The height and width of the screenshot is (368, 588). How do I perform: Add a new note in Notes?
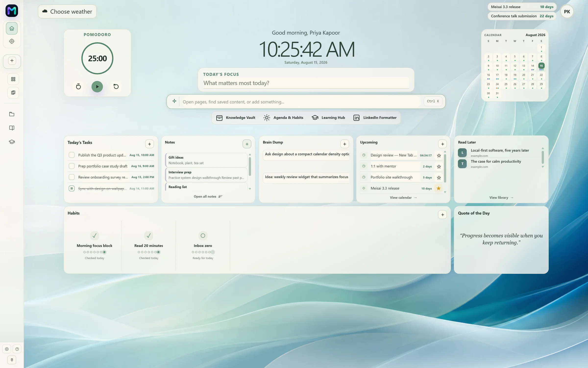point(247,144)
